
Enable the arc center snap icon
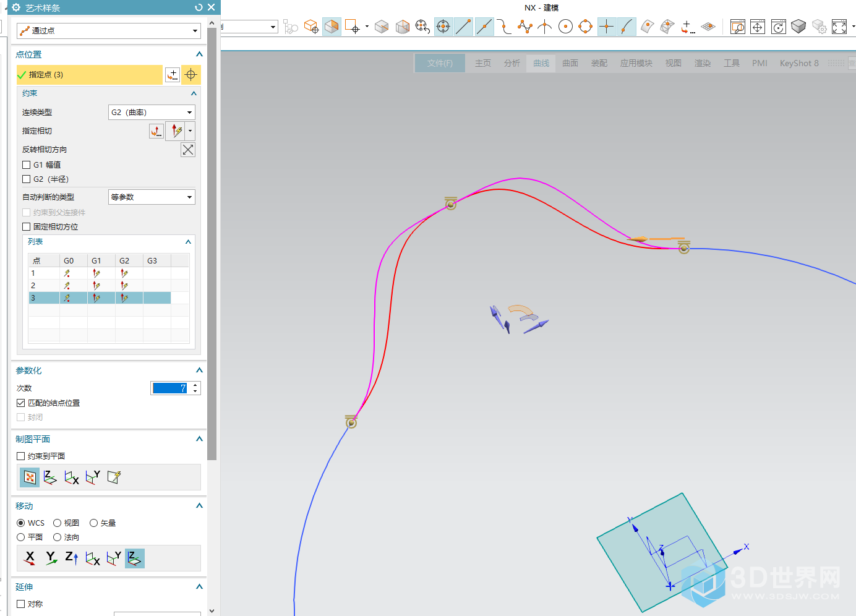565,27
